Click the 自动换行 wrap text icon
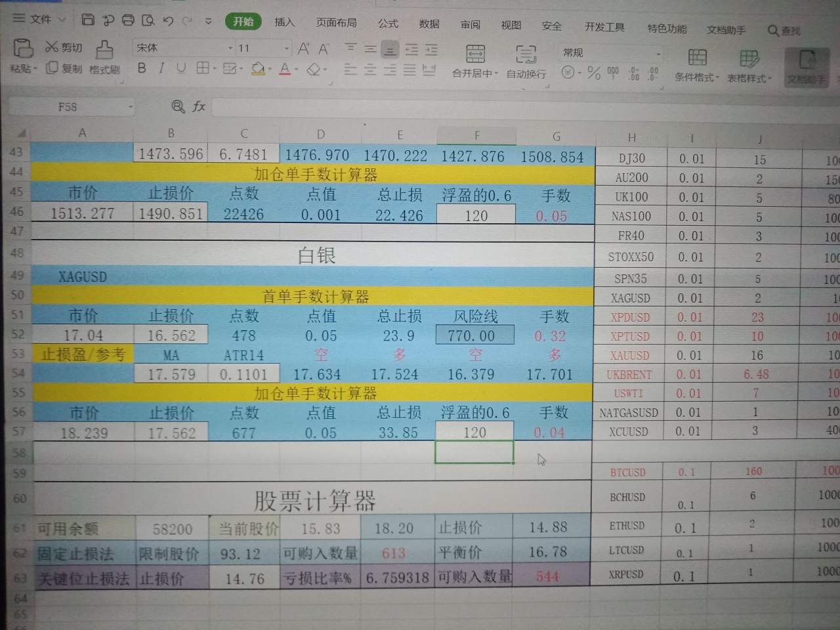Screen dimensions: 840x630 point(526,54)
